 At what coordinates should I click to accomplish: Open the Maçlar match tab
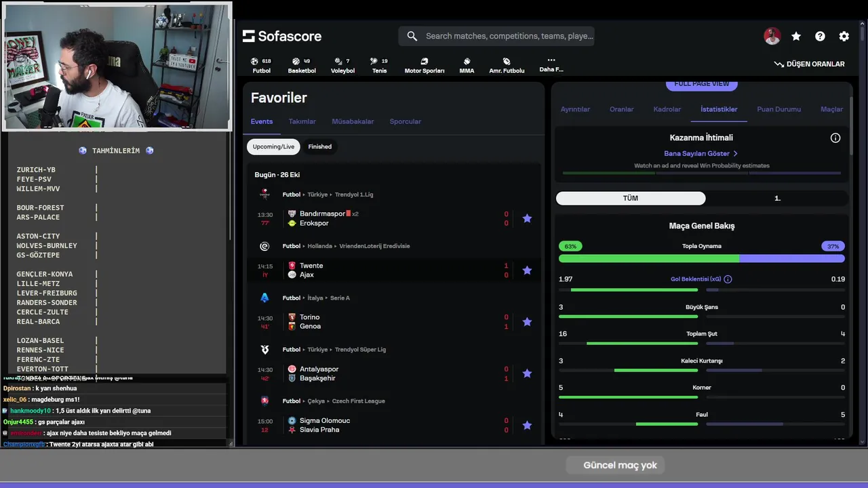coord(831,109)
